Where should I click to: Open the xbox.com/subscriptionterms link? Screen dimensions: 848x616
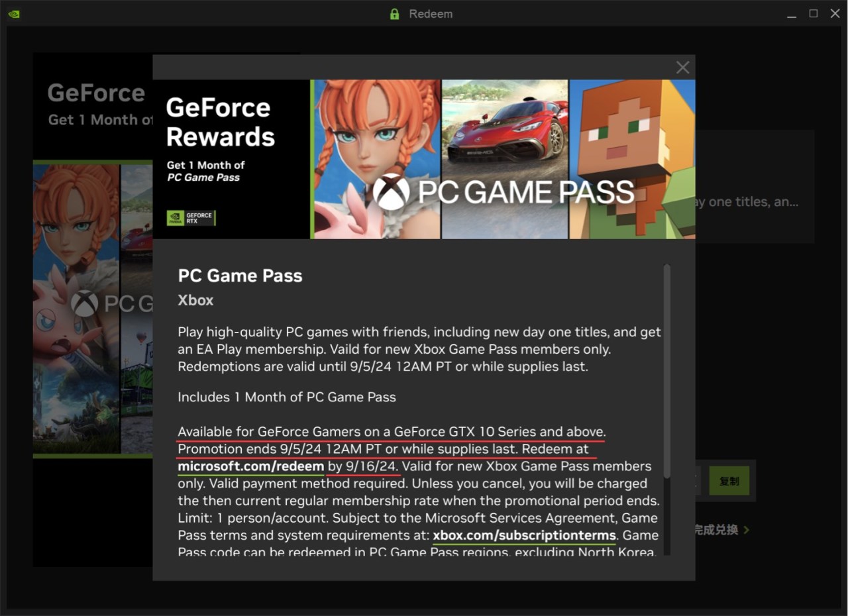pos(525,535)
